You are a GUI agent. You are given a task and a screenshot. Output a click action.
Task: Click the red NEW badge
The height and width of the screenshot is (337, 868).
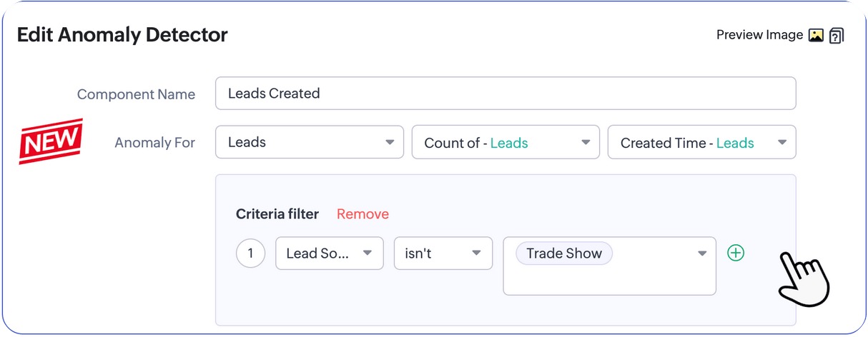[51, 141]
